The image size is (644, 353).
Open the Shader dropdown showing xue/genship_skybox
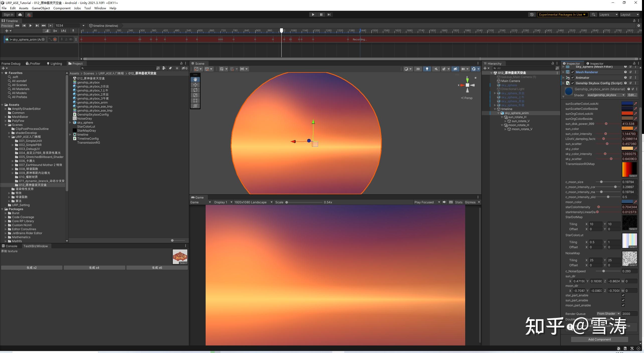[x=606, y=95]
